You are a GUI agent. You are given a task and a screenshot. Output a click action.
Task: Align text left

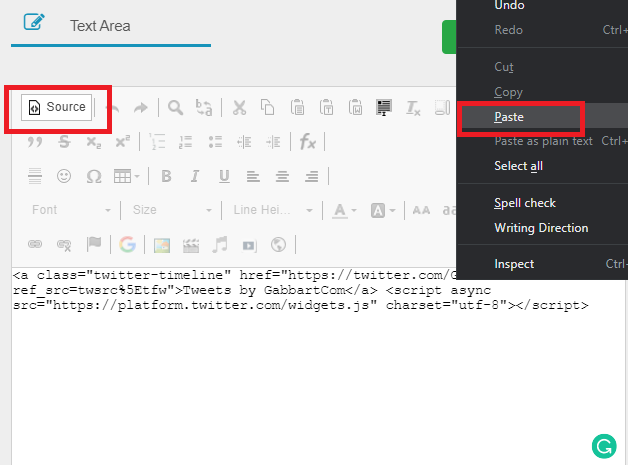[253, 176]
